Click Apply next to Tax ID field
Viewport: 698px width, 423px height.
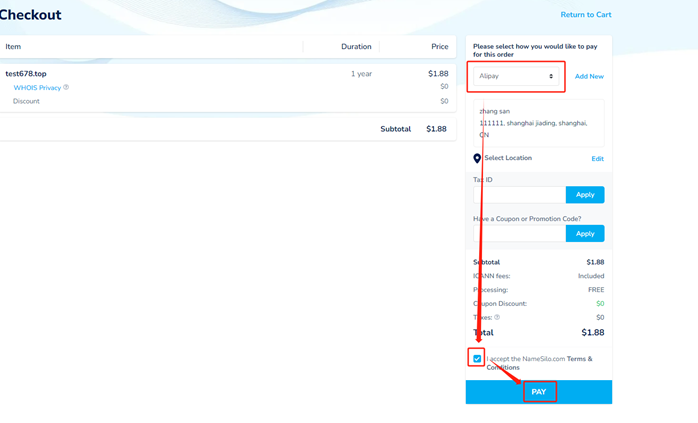(x=585, y=195)
